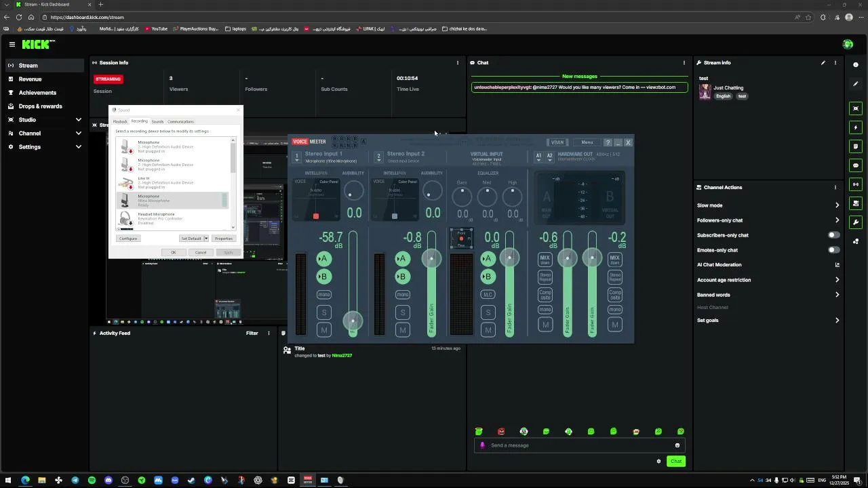The height and width of the screenshot is (488, 868).
Task: Expand the Channel sidebar section
Action: point(79,134)
